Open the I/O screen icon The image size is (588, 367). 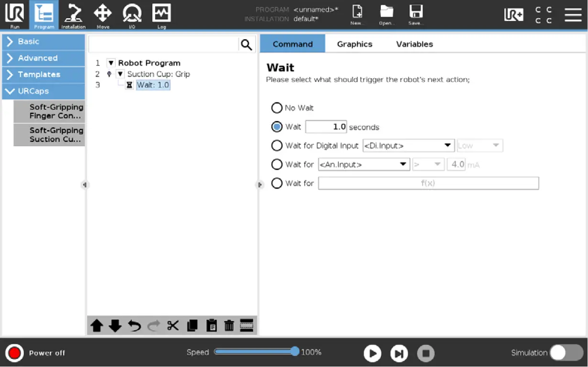[x=132, y=15]
